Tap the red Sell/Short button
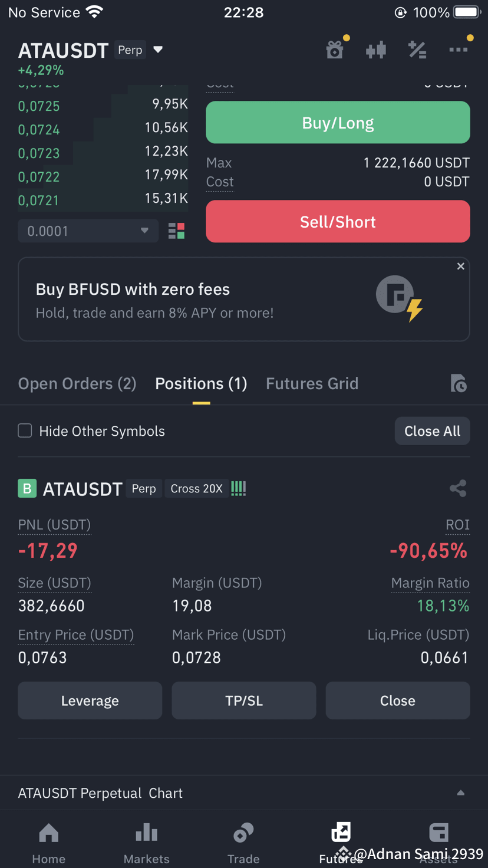Viewport: 488px width, 868px height. click(x=338, y=222)
